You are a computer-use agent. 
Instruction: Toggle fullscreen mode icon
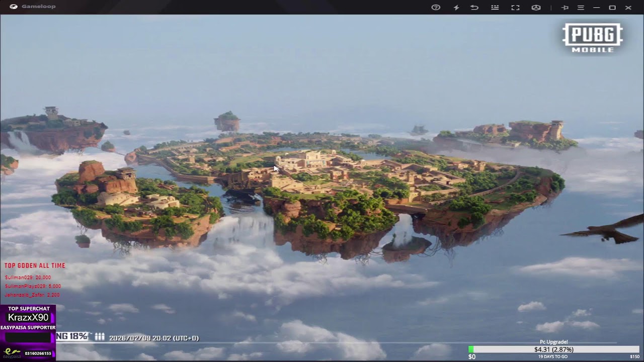pyautogui.click(x=515, y=8)
